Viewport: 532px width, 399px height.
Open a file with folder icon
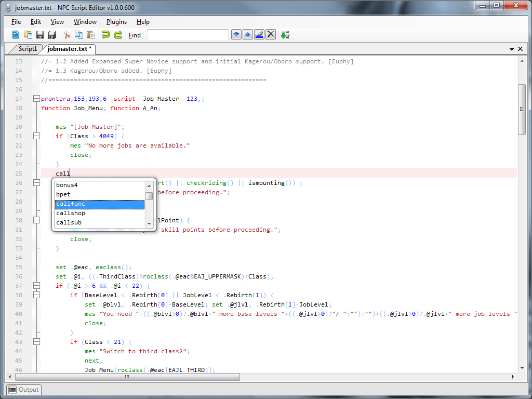coord(28,35)
